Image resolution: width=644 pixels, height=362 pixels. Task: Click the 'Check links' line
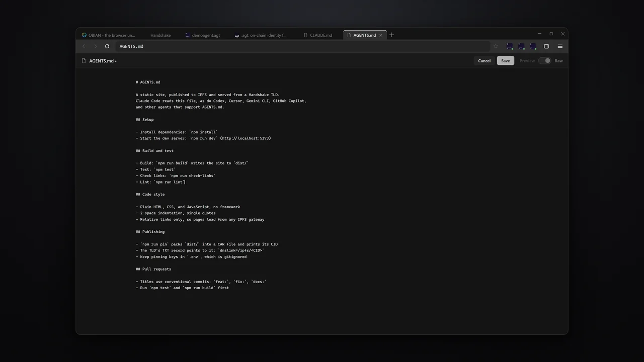coord(176,175)
